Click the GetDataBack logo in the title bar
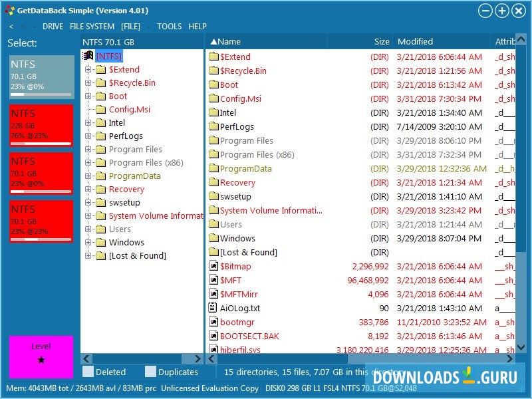The width and height of the screenshot is (532, 399). pos(9,10)
